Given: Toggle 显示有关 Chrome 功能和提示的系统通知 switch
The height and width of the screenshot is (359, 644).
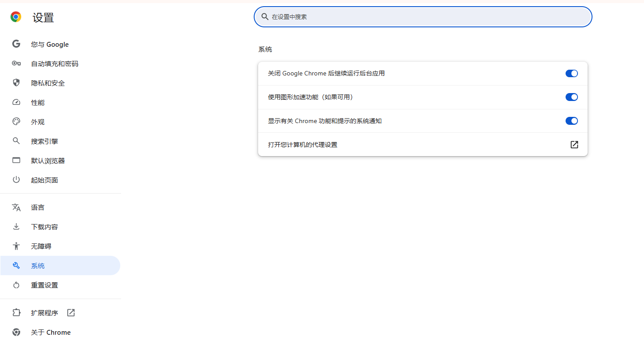Looking at the screenshot, I should 572,121.
